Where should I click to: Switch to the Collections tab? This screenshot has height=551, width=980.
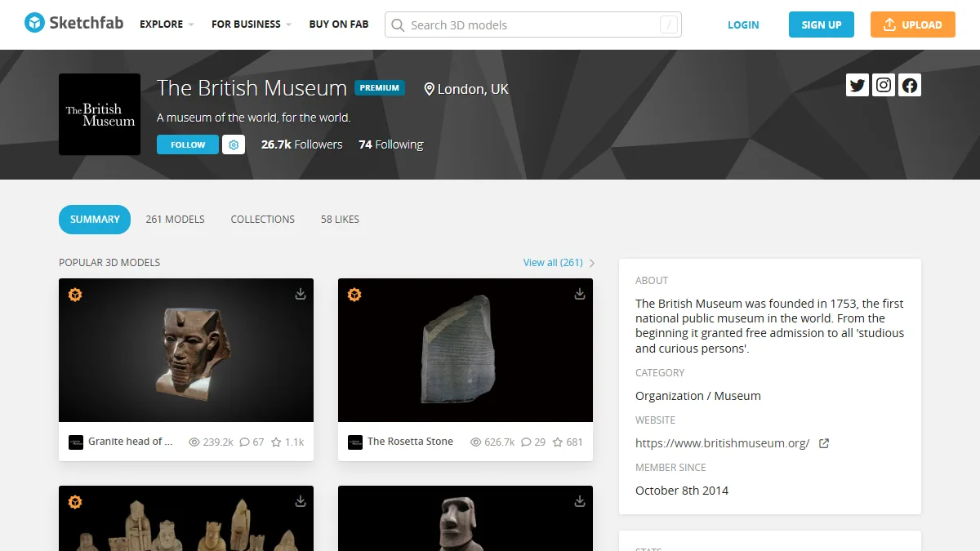[x=263, y=219]
